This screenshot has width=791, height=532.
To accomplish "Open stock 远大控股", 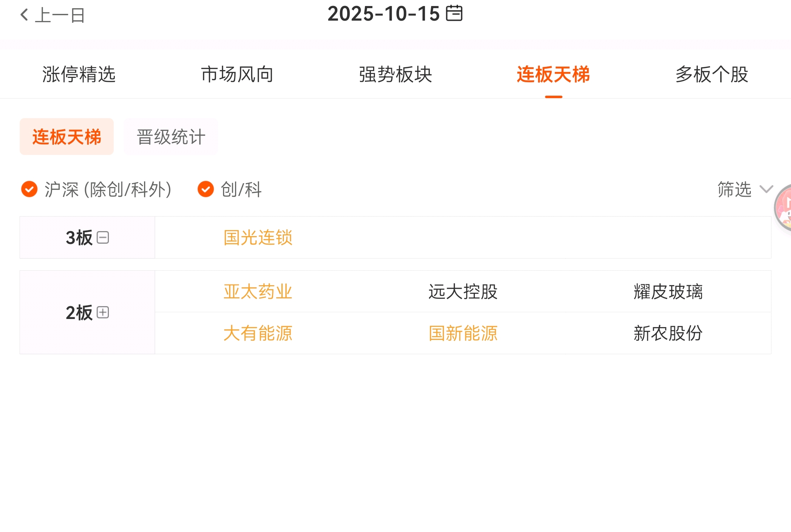I will pyautogui.click(x=463, y=292).
